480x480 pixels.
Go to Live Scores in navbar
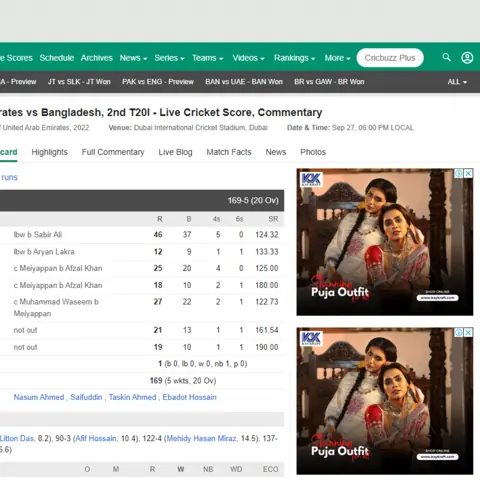pos(16,58)
